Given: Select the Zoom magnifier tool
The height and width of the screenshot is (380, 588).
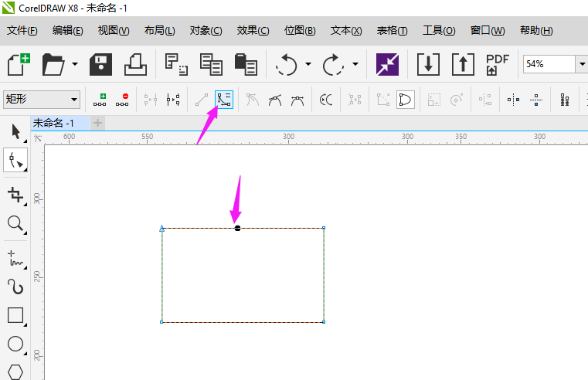Looking at the screenshot, I should (15, 224).
